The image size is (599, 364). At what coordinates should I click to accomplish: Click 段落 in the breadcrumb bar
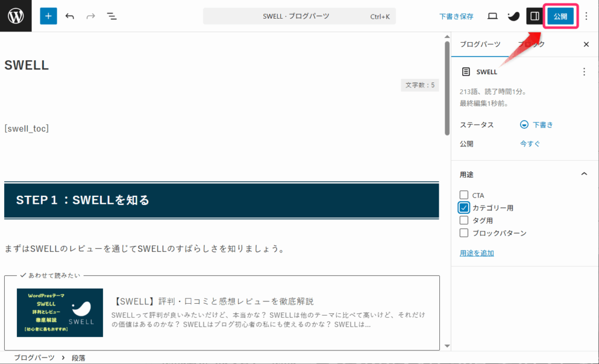pos(79,358)
